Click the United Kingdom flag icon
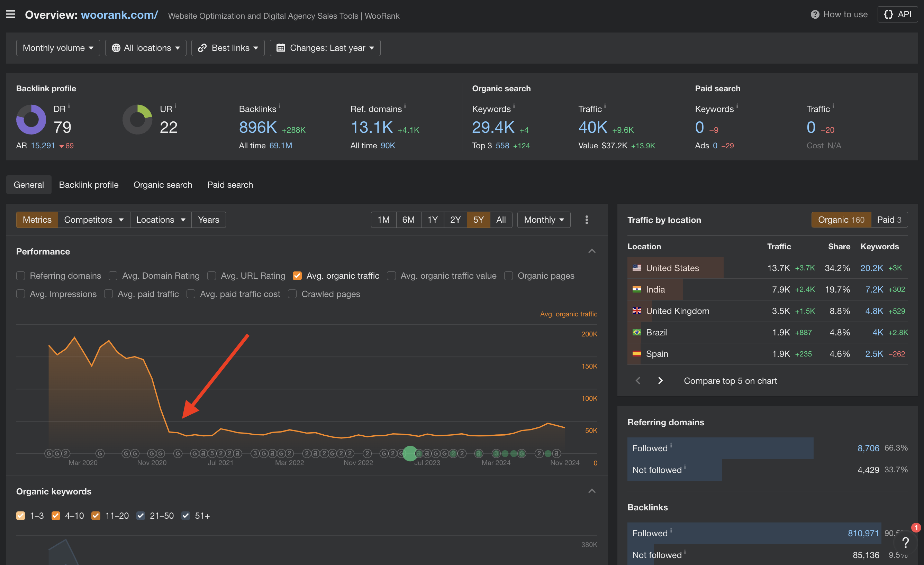Image resolution: width=924 pixels, height=565 pixels. click(x=637, y=311)
